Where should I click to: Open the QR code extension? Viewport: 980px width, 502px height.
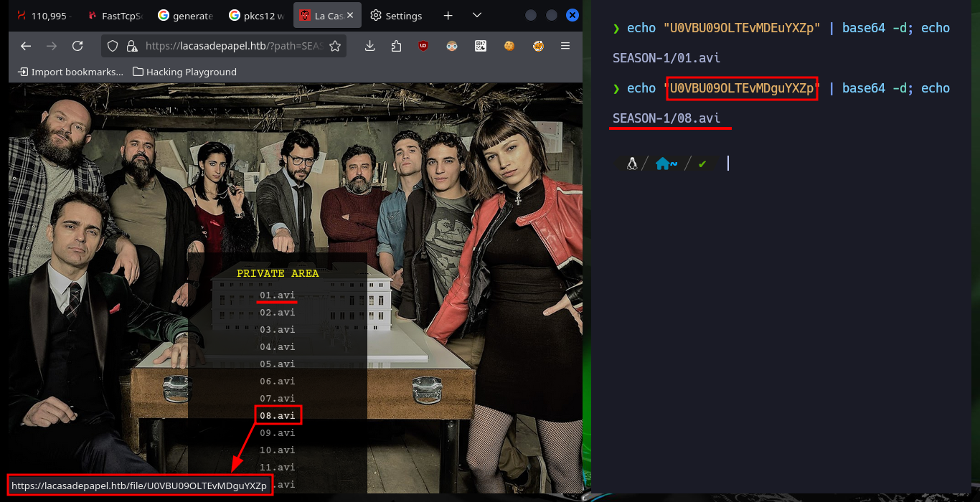point(481,46)
